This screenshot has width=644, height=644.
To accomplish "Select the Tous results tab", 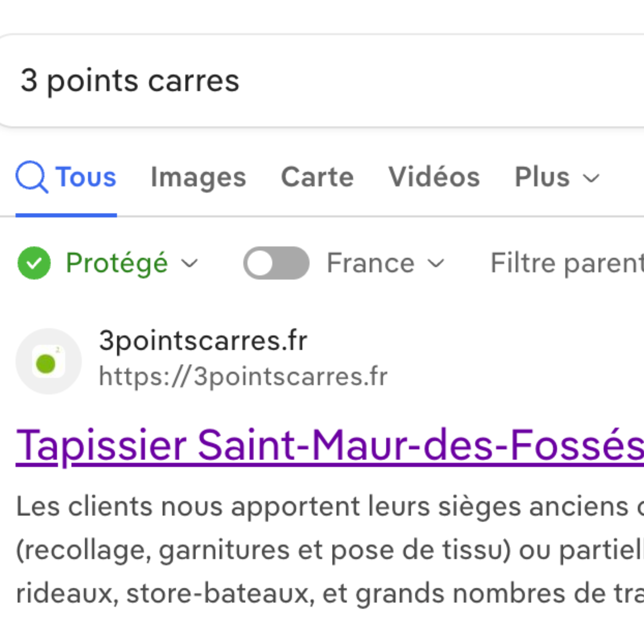I will 86,177.
